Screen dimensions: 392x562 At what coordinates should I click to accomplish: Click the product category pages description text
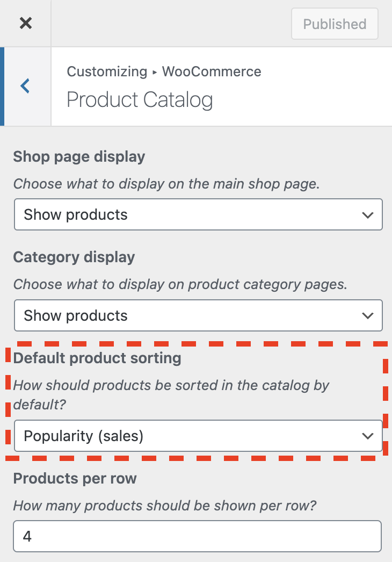[180, 285]
